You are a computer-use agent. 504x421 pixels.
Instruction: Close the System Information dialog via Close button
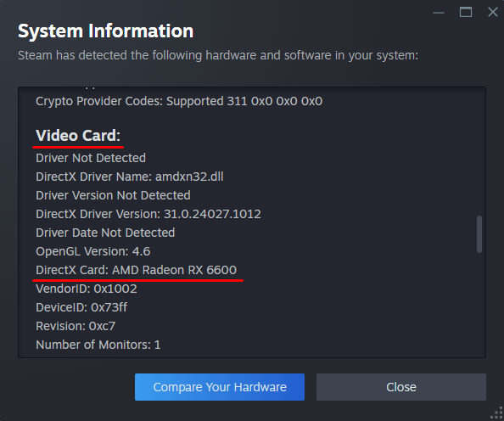401,387
